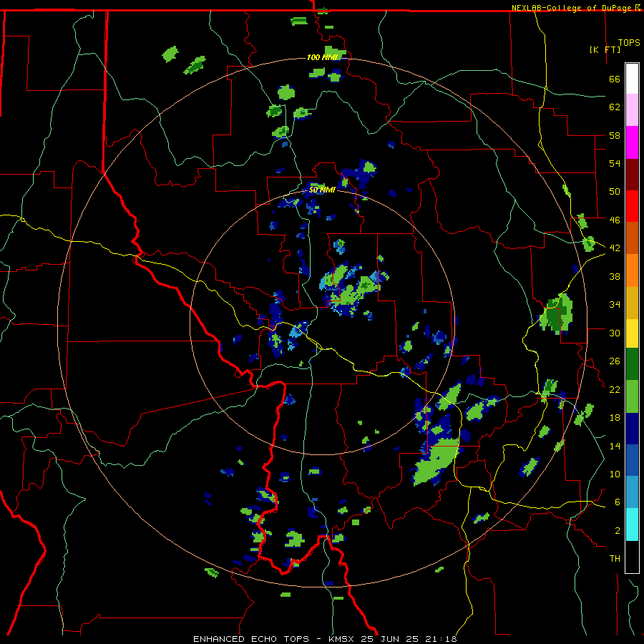Pick the navy blue legend swatch
644x644 pixels.
point(632,429)
